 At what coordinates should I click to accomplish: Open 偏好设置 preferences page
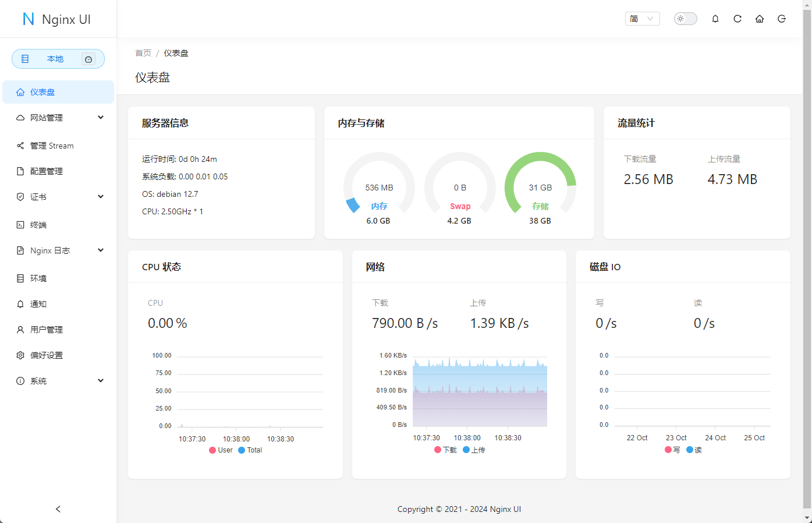47,355
